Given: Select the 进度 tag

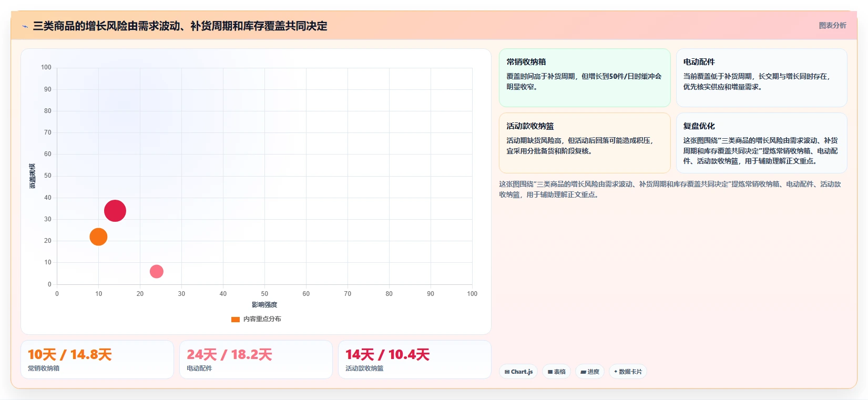Looking at the screenshot, I should (x=590, y=372).
